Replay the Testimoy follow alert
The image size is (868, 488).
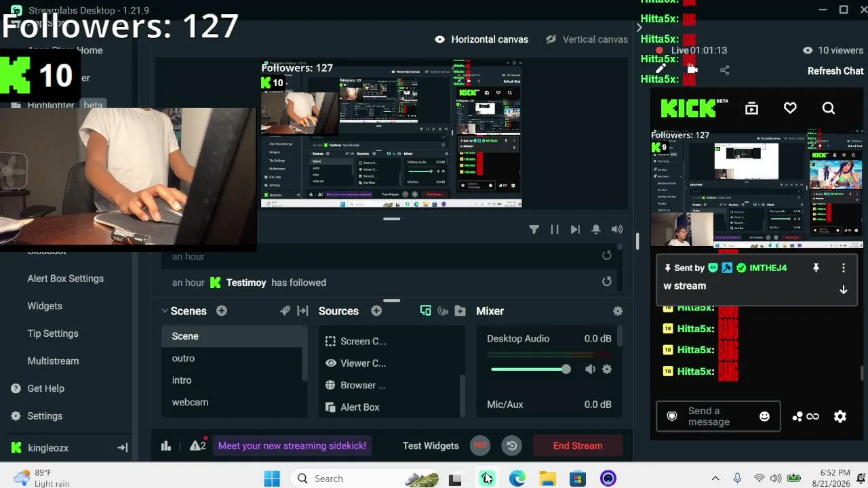click(x=607, y=282)
